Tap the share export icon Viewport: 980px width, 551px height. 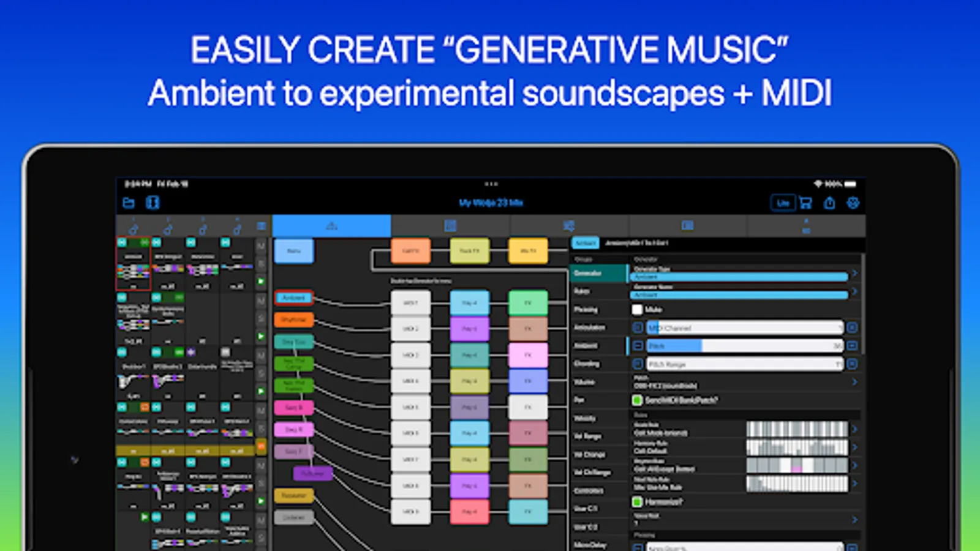(829, 203)
